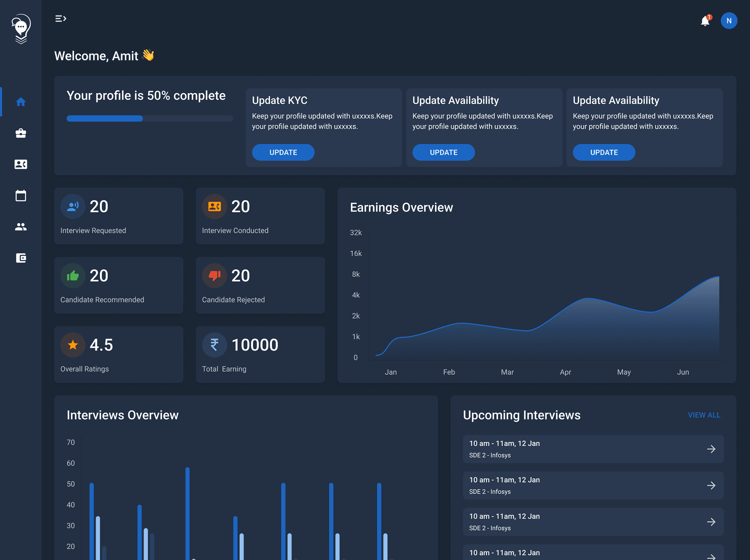Open the Interview Requested stat card
750x560 pixels.
[x=119, y=216]
